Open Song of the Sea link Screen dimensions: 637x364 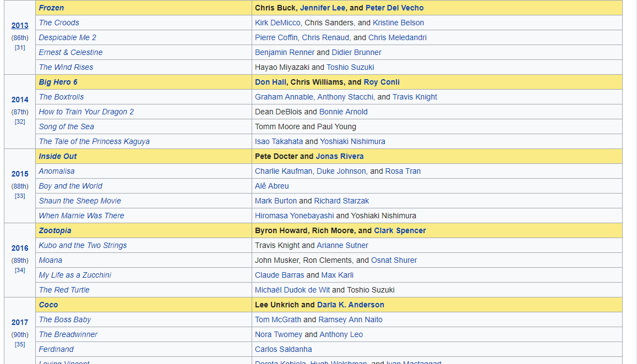[x=66, y=126]
